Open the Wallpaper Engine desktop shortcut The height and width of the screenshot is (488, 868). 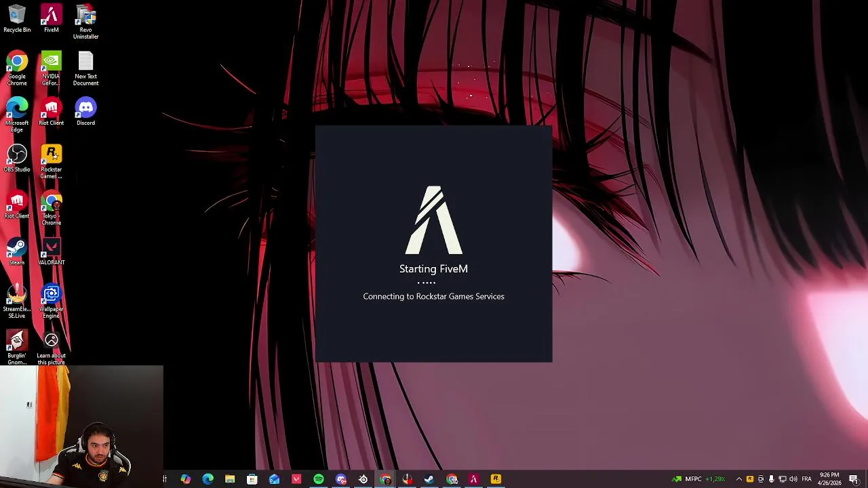[x=52, y=302]
